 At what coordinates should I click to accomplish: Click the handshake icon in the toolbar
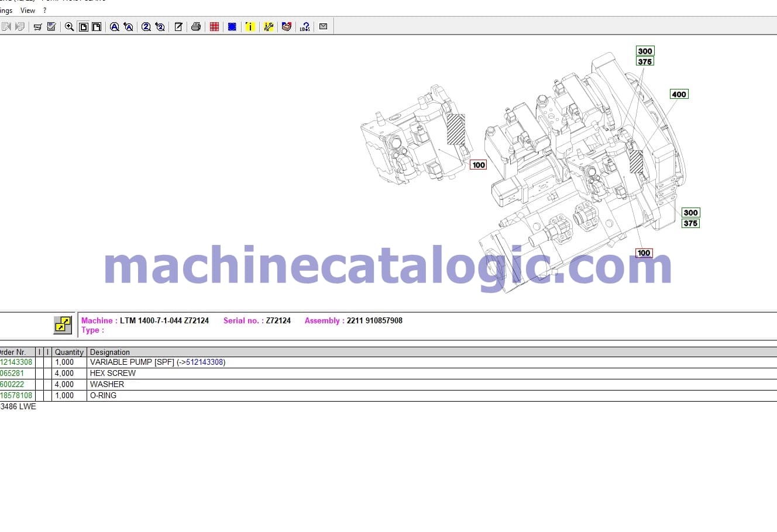pos(287,26)
